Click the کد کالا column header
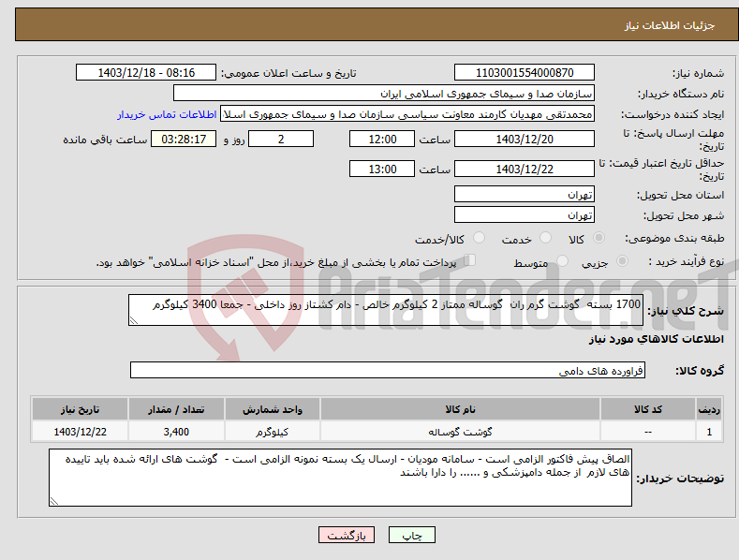The width and height of the screenshot is (739, 560). pos(647,409)
